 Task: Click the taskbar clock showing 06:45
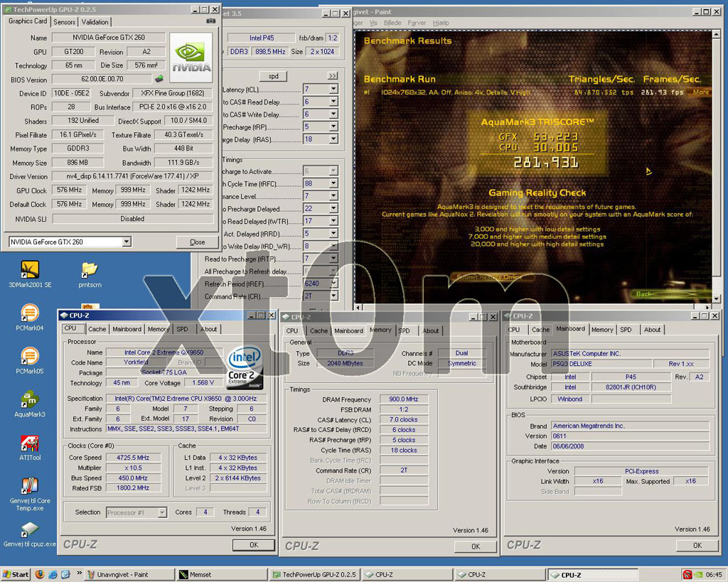click(x=714, y=575)
